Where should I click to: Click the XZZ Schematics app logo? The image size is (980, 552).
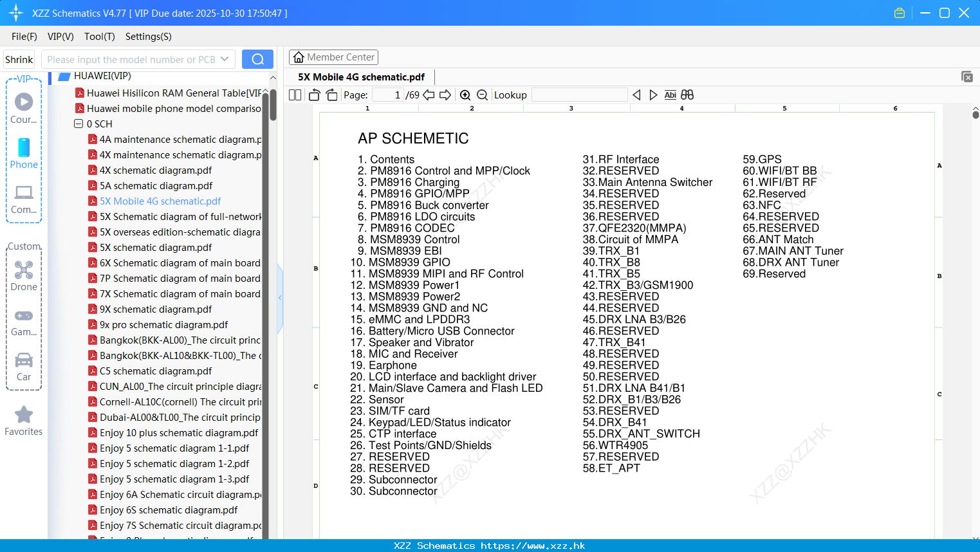[x=16, y=13]
